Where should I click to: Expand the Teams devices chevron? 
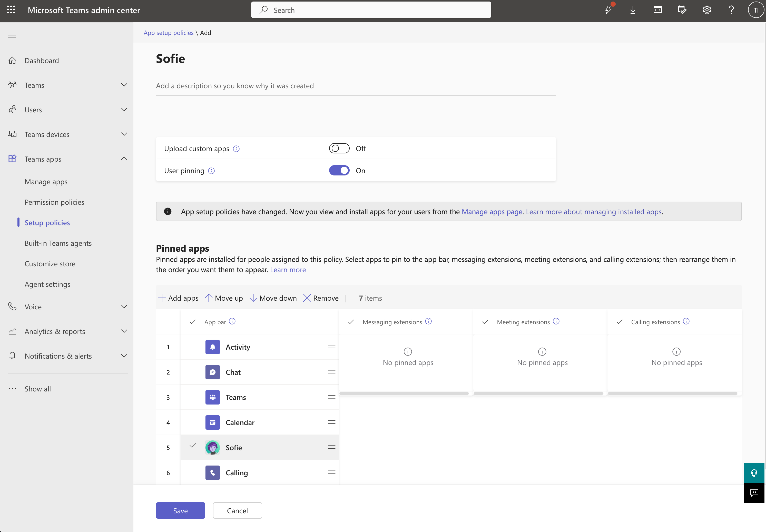(x=124, y=134)
